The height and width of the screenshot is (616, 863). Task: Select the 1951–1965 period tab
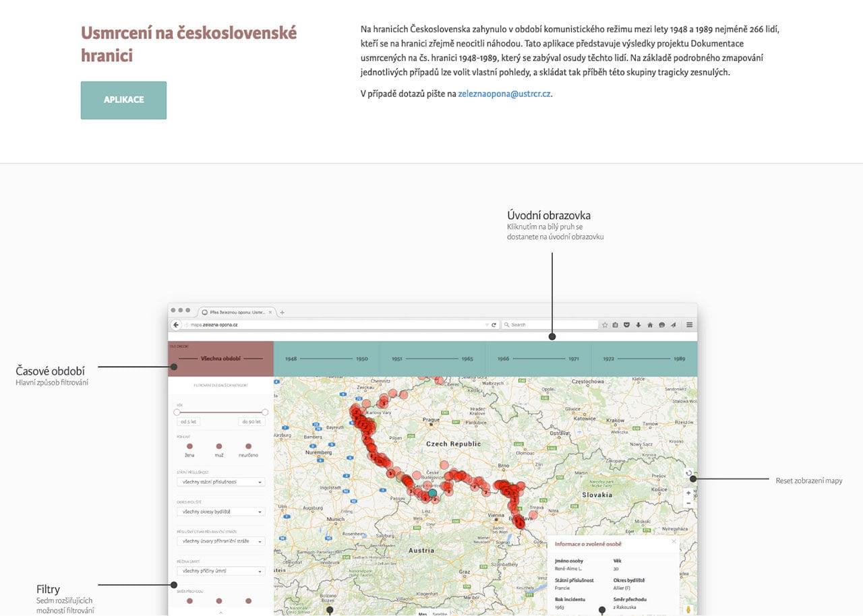pyautogui.click(x=432, y=359)
